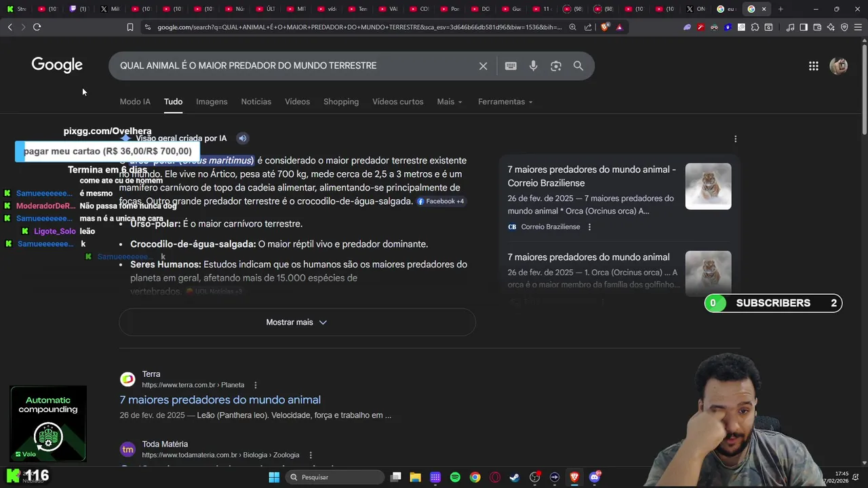
Task: Open Brave VPN shield icon
Action: [844, 27]
